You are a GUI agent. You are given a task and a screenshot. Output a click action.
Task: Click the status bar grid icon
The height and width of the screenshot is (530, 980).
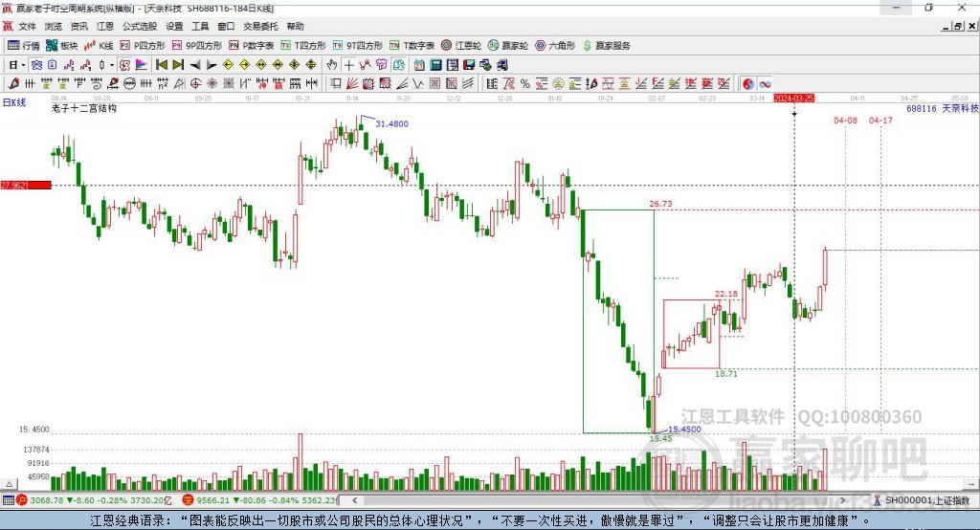(x=8, y=500)
